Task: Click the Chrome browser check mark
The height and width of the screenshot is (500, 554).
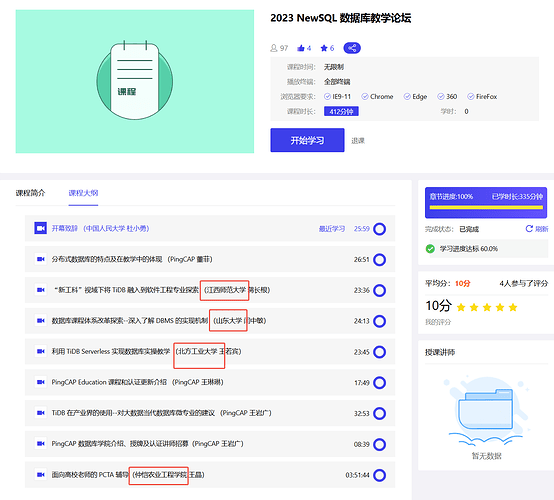Action: 365,96
